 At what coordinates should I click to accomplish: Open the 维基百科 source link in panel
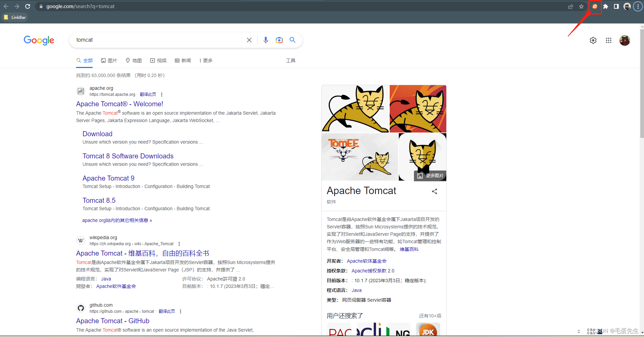point(409,249)
